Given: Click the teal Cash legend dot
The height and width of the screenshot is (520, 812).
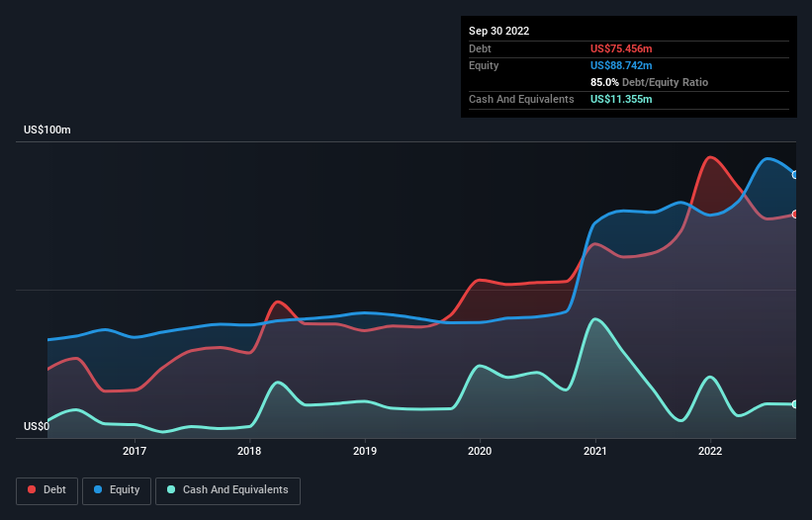Looking at the screenshot, I should click(x=171, y=489).
